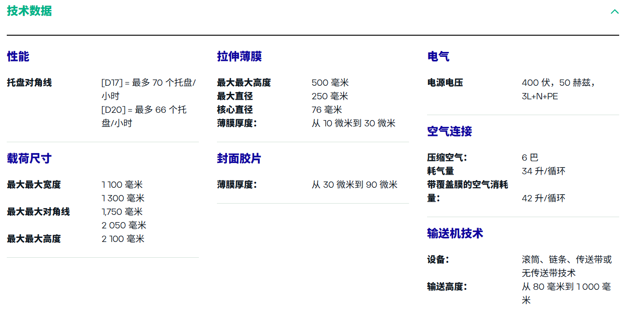Click the 电气 section heading

pos(438,56)
